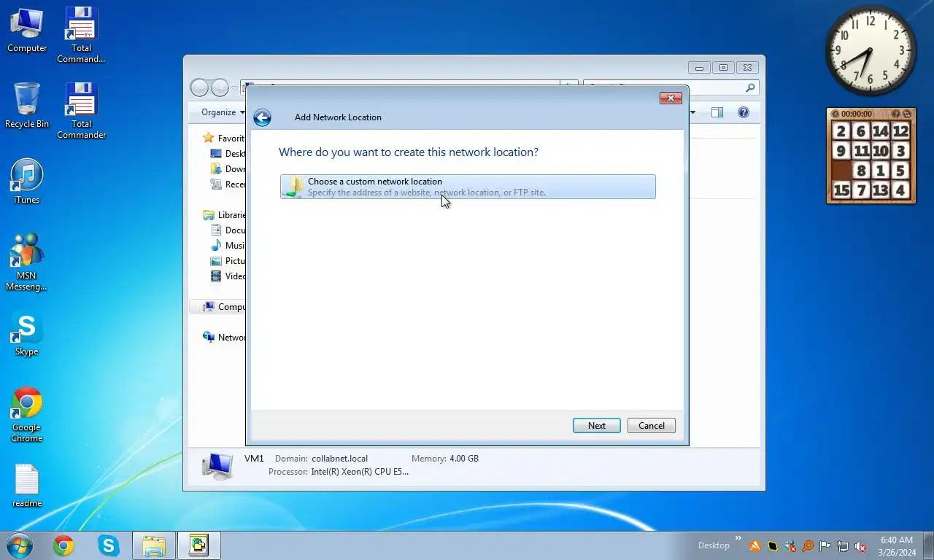Screen dimensions: 934x560
Task: Open Explorer help icon
Action: click(x=744, y=112)
